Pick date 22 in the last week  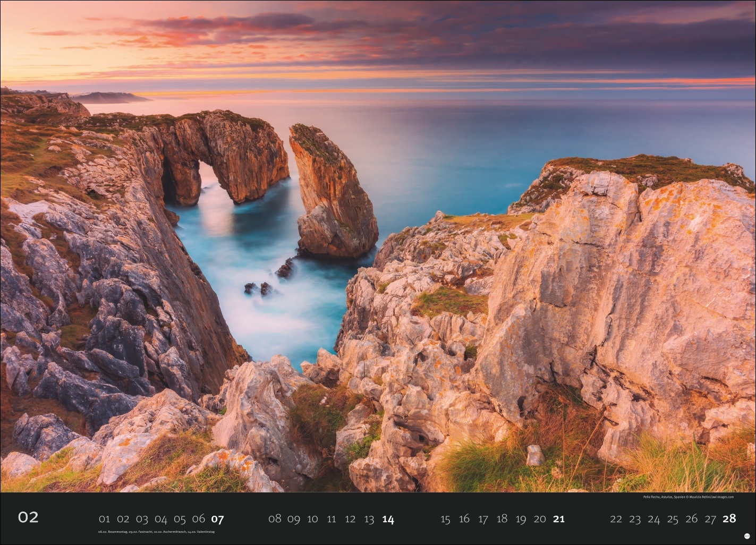(616, 519)
